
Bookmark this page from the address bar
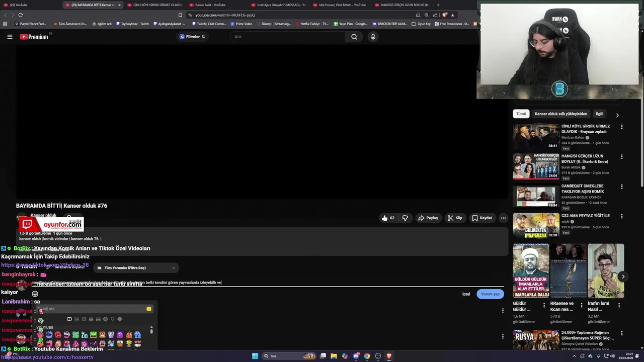[x=180, y=15]
